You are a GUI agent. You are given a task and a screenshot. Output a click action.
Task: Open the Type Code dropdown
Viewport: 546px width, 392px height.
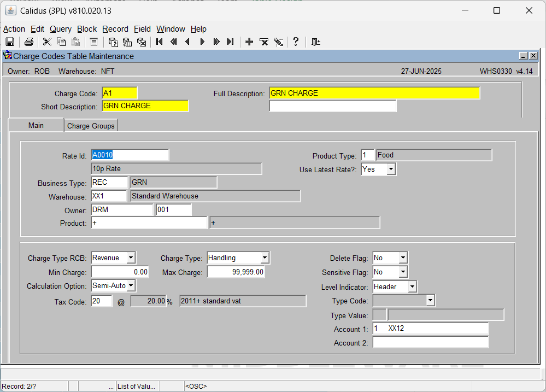(430, 300)
